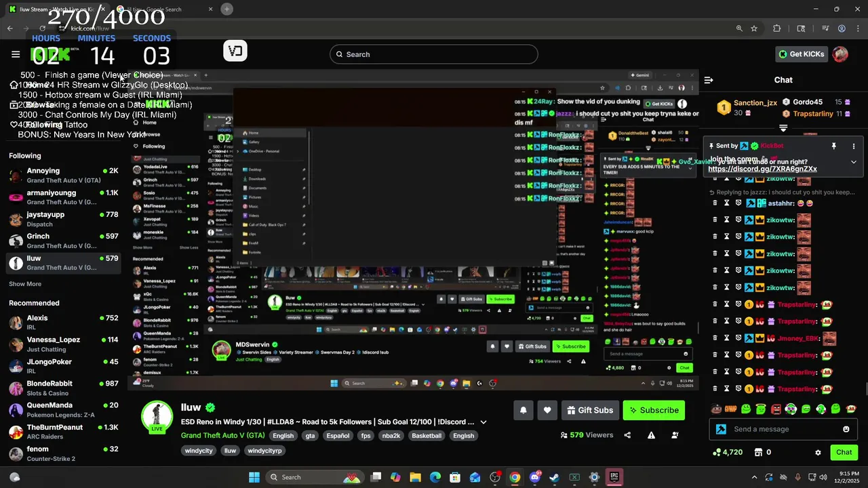
Task: Expand the gifters leaderboard chevron
Action: (x=783, y=128)
